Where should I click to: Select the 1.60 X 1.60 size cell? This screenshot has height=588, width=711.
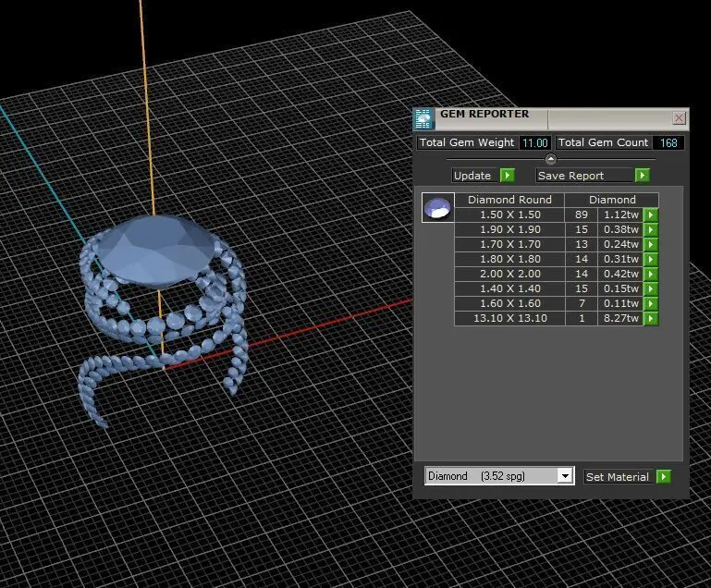(510, 303)
